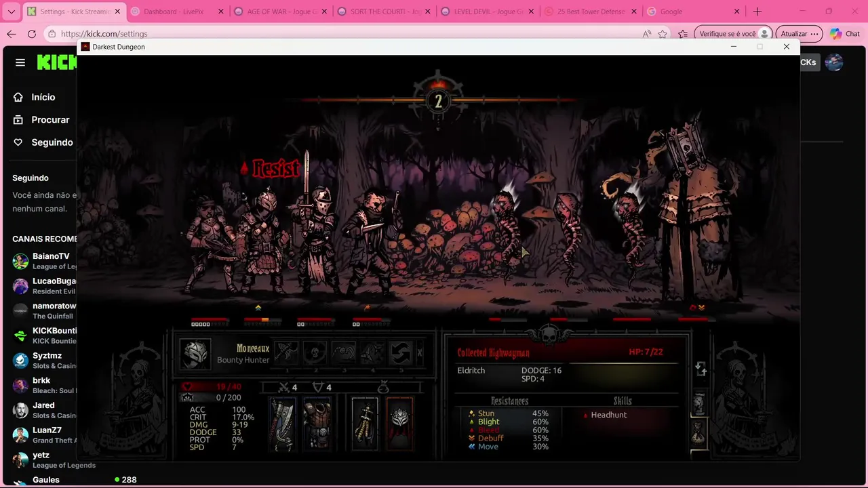Viewport: 868px width, 488px height.
Task: Open the equipped leather armor slot
Action: click(316, 424)
